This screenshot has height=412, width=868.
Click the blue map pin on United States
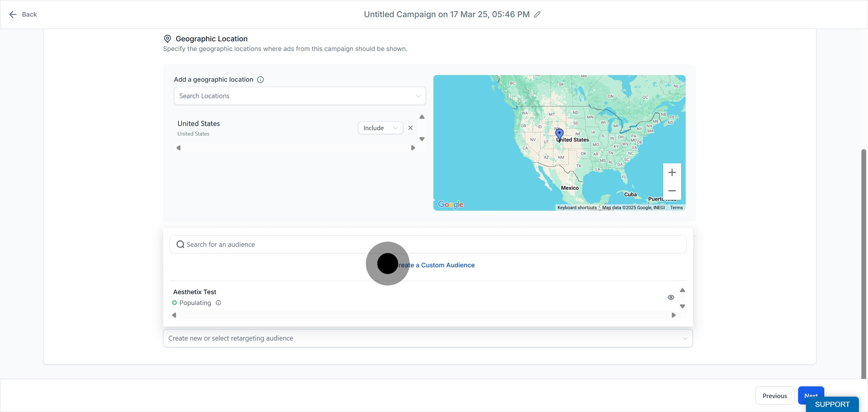[x=559, y=134]
